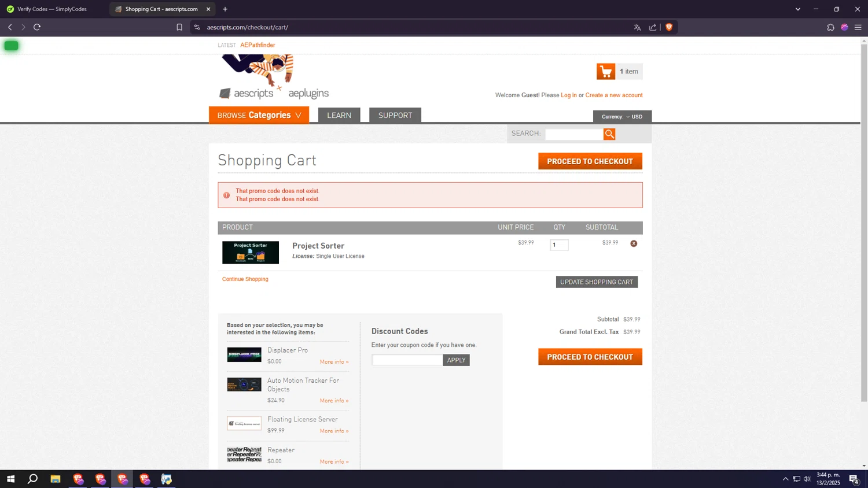Apply the discount code
This screenshot has width=868, height=488.
[x=456, y=360]
